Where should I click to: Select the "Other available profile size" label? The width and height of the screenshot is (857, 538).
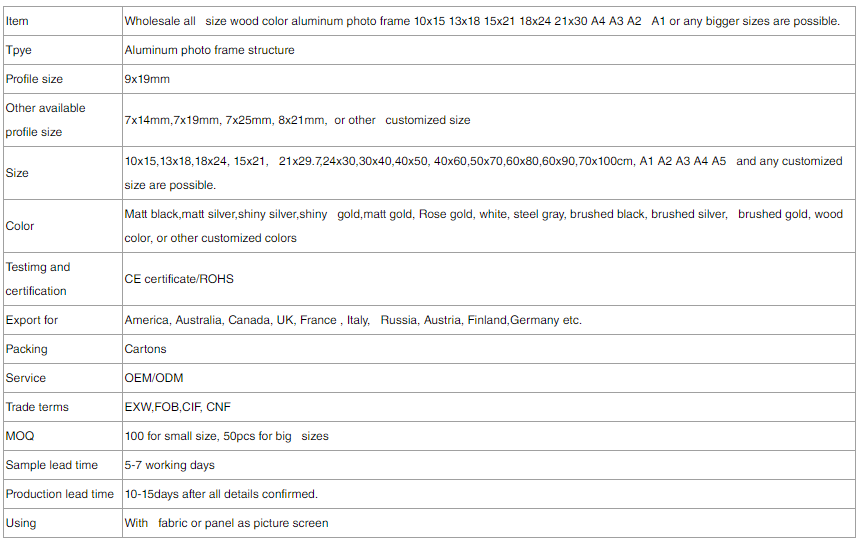pyautogui.click(x=45, y=120)
